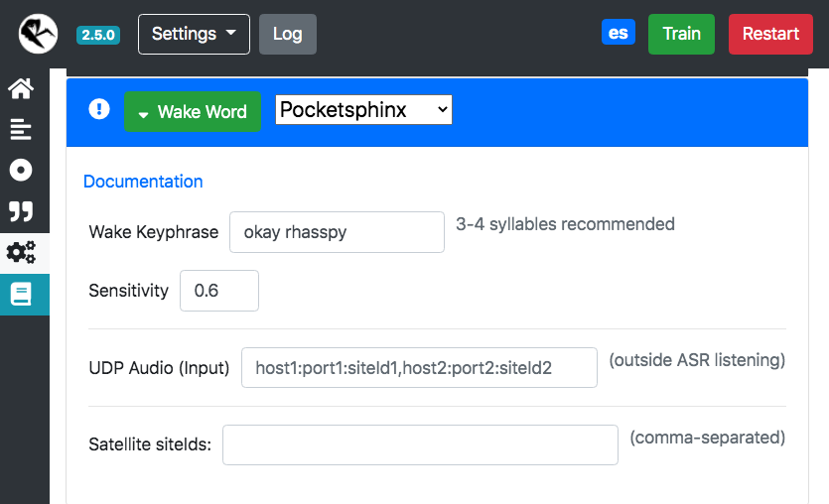This screenshot has height=504, width=829.
Task: Open the Rhasspy raven logo
Action: (x=38, y=34)
